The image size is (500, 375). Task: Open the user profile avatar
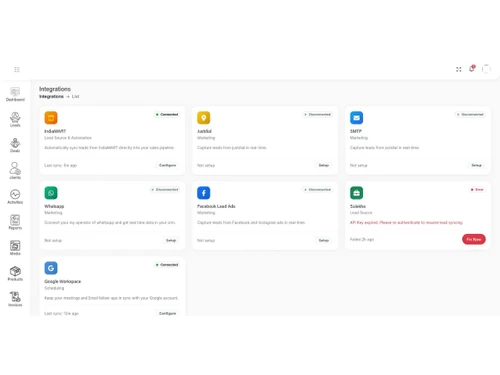(486, 69)
